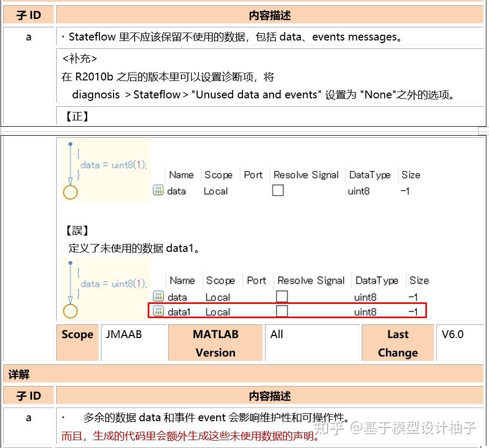Click the data1 symbol icon in the red-boxed row
Image resolution: width=489 pixels, height=448 pixels.
[158, 311]
